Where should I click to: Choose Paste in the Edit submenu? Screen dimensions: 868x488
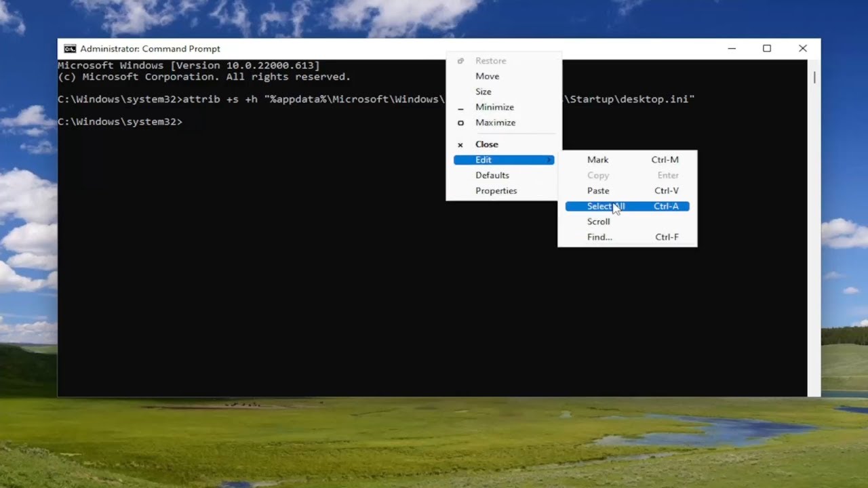[x=627, y=191]
